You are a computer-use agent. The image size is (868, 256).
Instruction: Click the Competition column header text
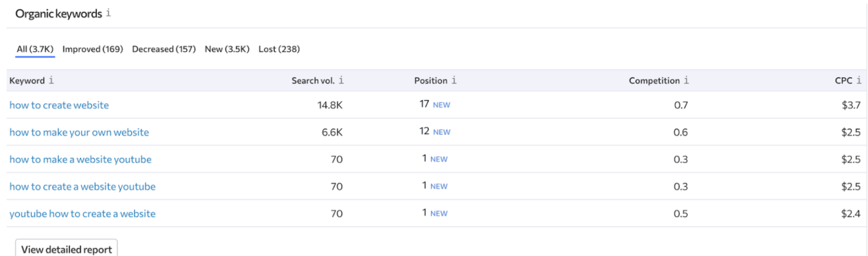tap(654, 81)
